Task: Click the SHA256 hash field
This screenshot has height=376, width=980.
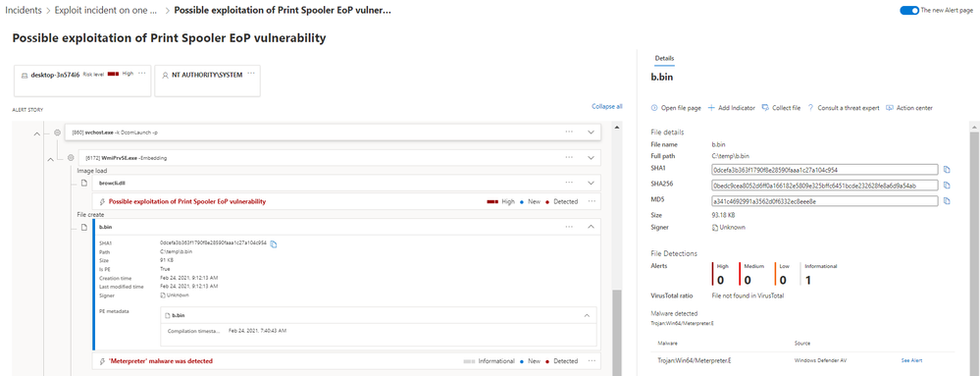Action: [x=825, y=186]
